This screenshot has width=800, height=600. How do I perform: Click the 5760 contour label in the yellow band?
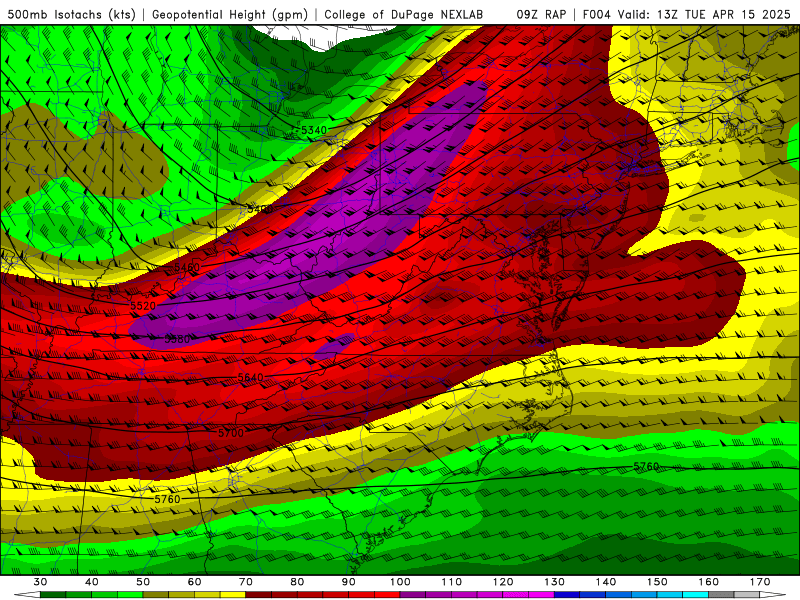pyautogui.click(x=167, y=499)
